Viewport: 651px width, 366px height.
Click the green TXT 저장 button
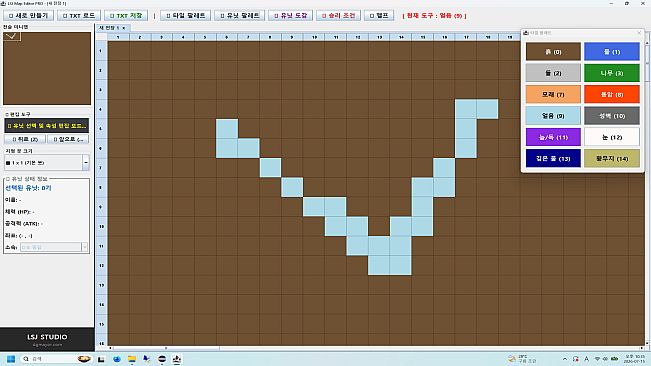[126, 16]
